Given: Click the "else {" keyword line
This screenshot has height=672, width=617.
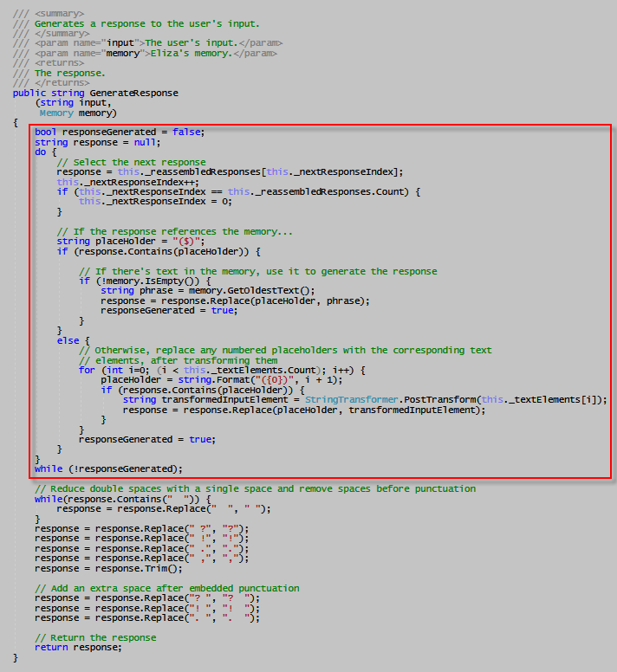Looking at the screenshot, I should click(74, 340).
